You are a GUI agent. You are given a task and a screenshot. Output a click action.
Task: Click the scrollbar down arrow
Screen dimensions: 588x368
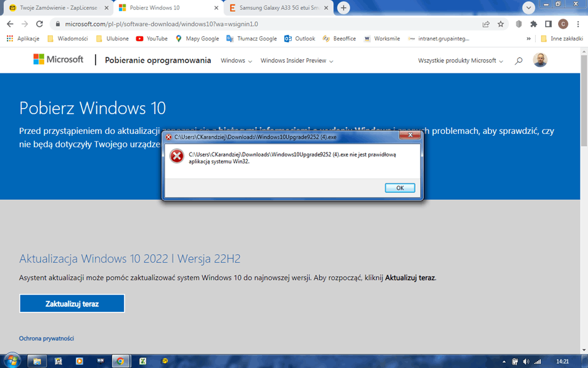584,350
